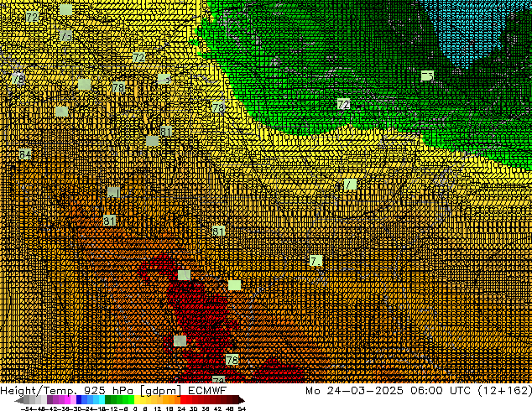
Task: Select the bright magenta swatch in the legend
Action: click(67, 399)
